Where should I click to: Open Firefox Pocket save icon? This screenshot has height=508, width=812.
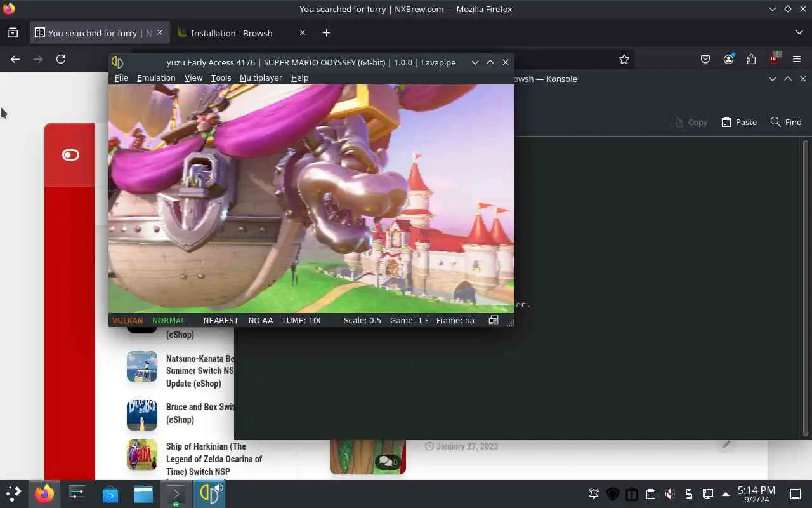pos(705,59)
